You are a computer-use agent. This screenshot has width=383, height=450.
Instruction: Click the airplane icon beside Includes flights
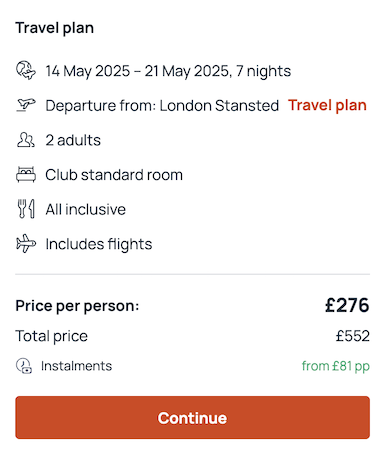coord(26,244)
